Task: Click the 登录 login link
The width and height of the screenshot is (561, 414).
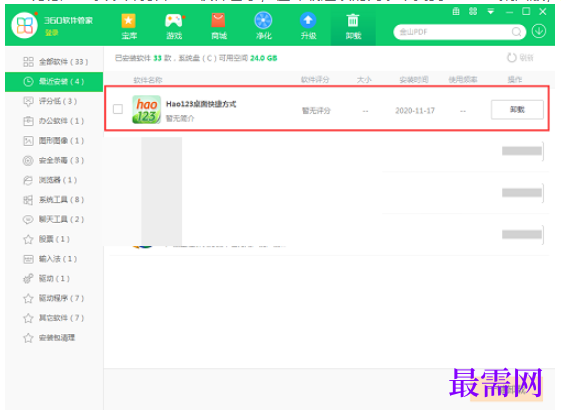Action: click(x=52, y=33)
